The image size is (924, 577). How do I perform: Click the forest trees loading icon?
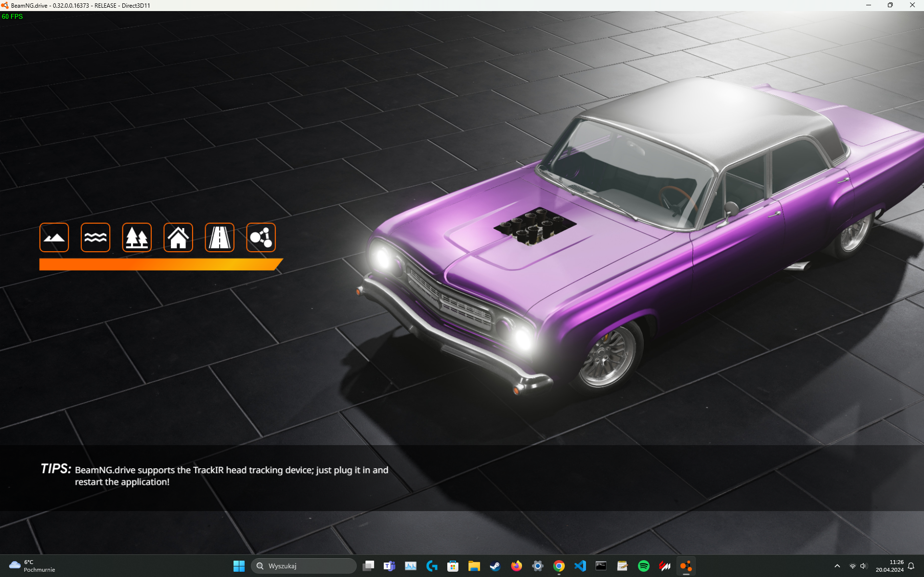137,237
